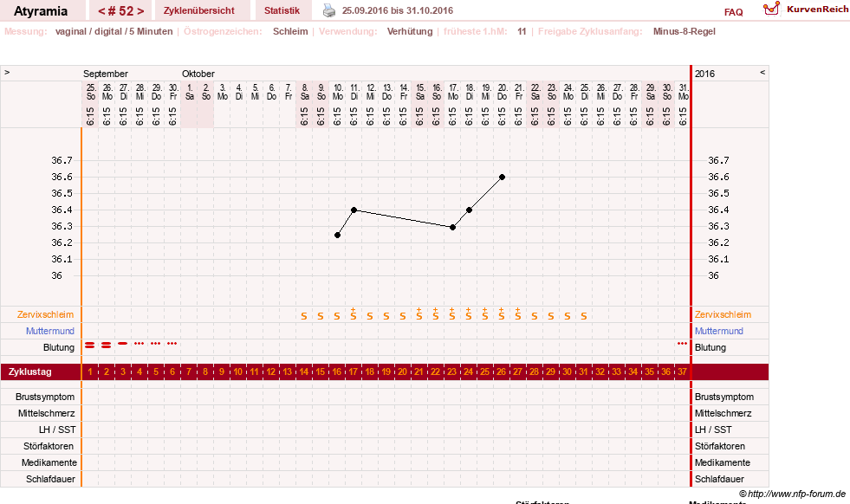
Task: Open the Zyklenübersicht tab
Action: tap(199, 10)
